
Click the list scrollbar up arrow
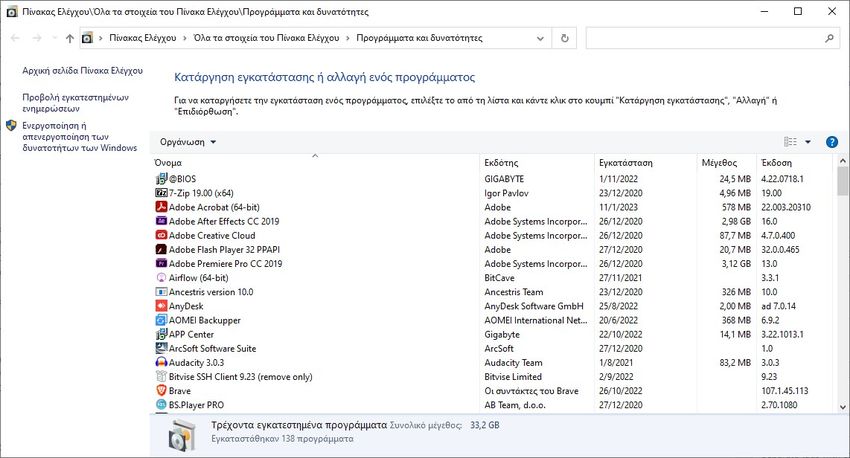pos(842,161)
